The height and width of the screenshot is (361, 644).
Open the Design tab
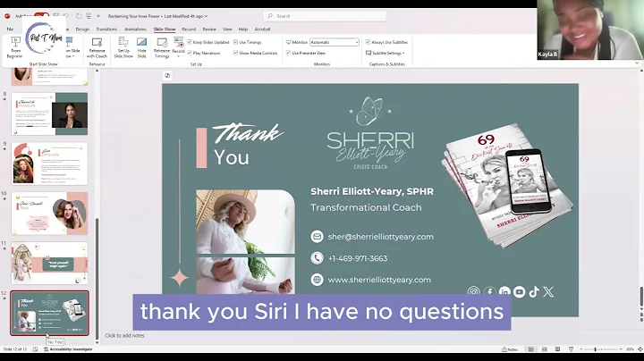82,29
